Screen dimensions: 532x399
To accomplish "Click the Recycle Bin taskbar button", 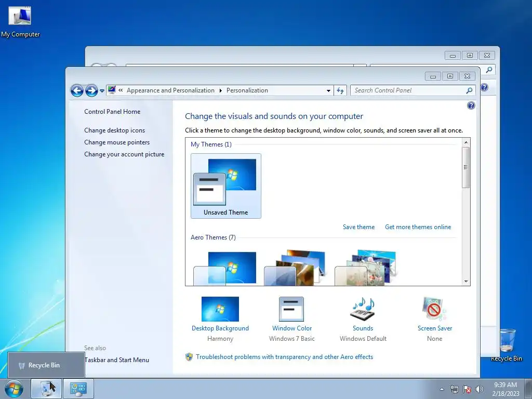I will [x=46, y=389].
